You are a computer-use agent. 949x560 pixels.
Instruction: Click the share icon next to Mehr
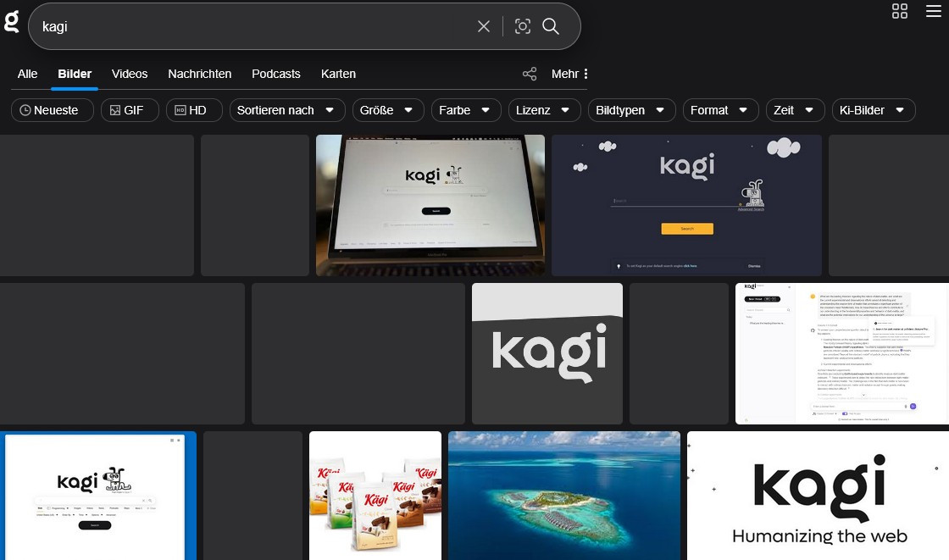(x=530, y=74)
